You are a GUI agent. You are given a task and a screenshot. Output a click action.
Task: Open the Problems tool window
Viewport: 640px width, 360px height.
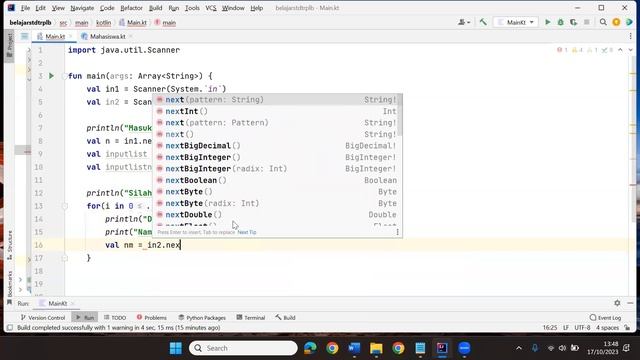151,317
